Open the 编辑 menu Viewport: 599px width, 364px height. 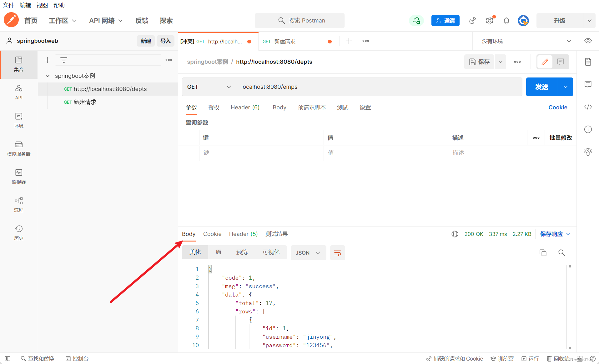(25, 5)
